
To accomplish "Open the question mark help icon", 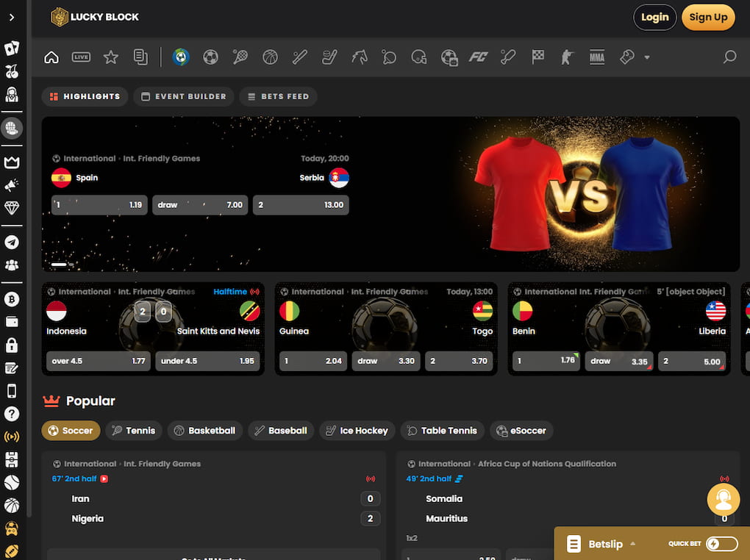I will (x=12, y=414).
